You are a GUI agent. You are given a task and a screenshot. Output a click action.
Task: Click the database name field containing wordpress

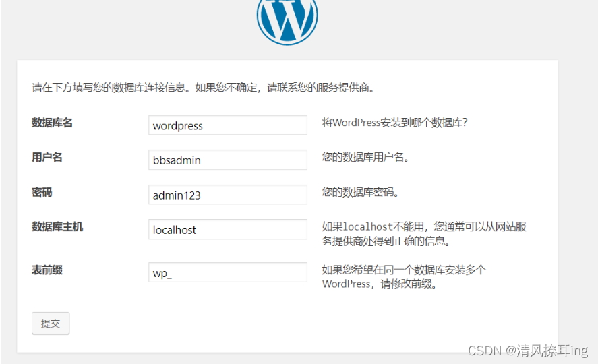(x=228, y=125)
